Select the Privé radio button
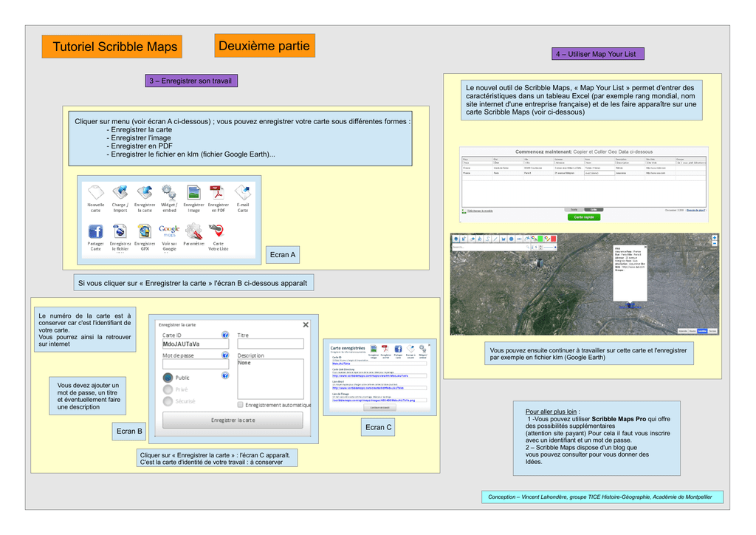 (168, 389)
